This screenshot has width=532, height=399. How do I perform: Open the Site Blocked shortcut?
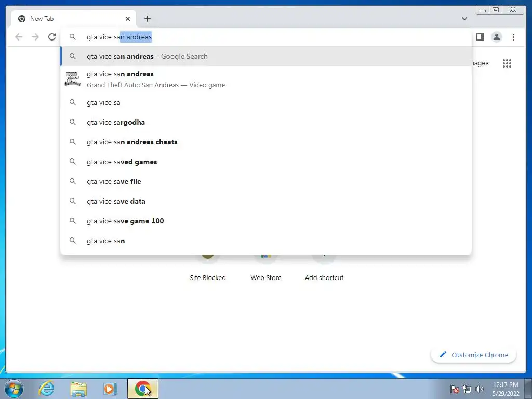click(x=208, y=268)
